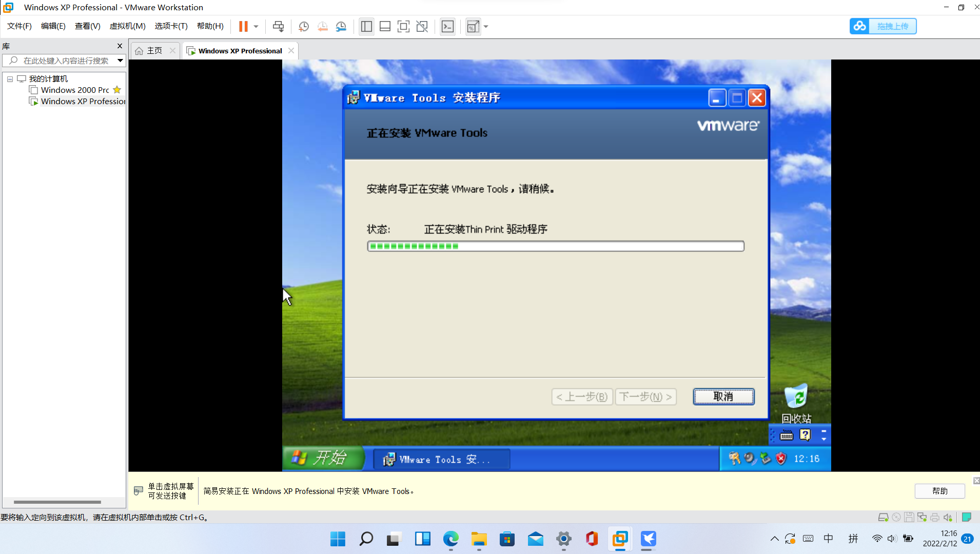Click 取消 in the VMware Tools installer

(x=723, y=397)
